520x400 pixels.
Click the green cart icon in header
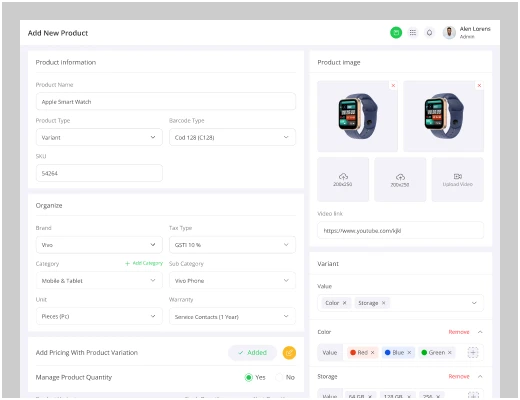click(x=396, y=33)
